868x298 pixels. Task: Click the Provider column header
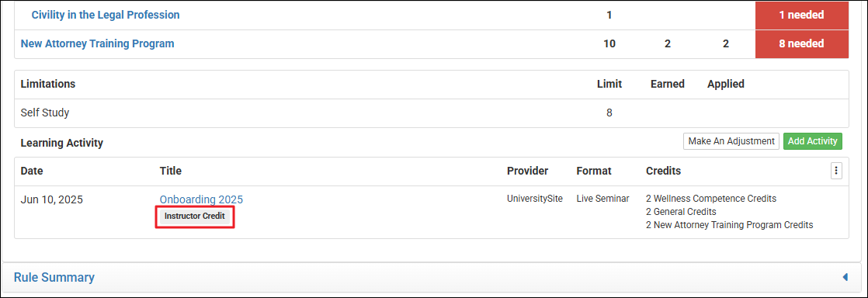pos(527,172)
